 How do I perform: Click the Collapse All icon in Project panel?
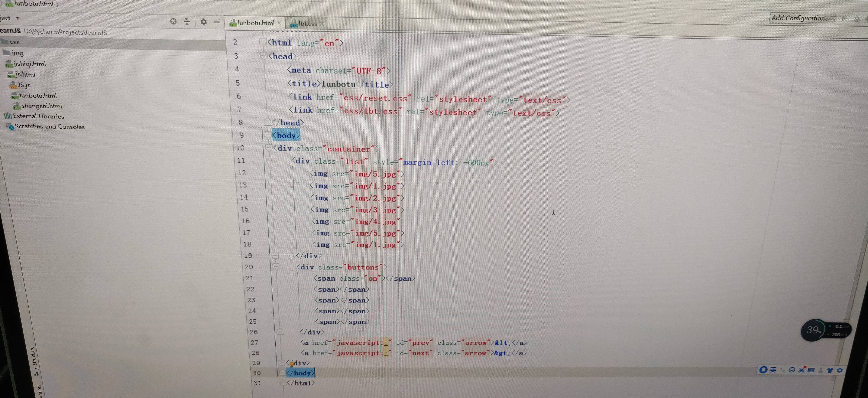pos(187,22)
